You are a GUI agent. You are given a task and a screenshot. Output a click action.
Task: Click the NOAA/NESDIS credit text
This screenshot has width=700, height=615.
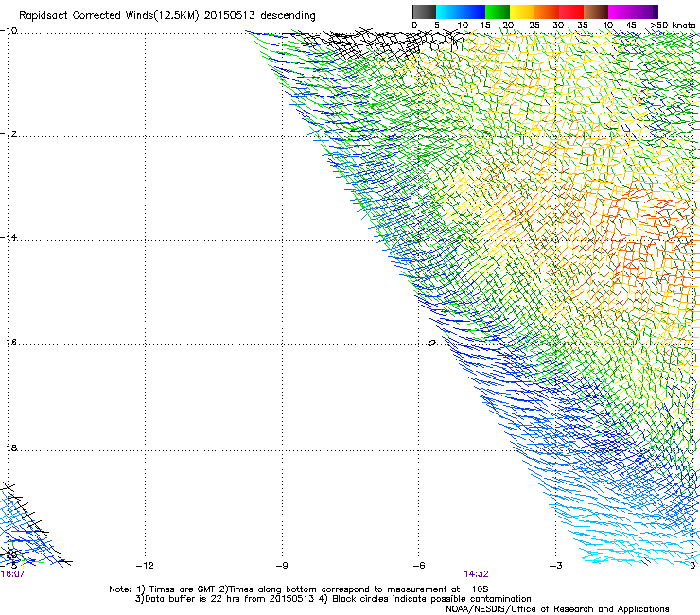[557, 609]
